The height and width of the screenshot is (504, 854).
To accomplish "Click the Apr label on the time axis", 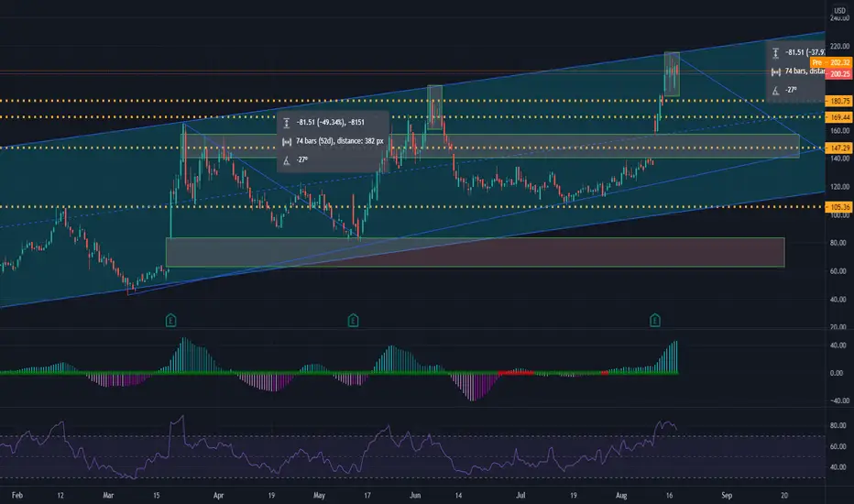I will click(218, 495).
